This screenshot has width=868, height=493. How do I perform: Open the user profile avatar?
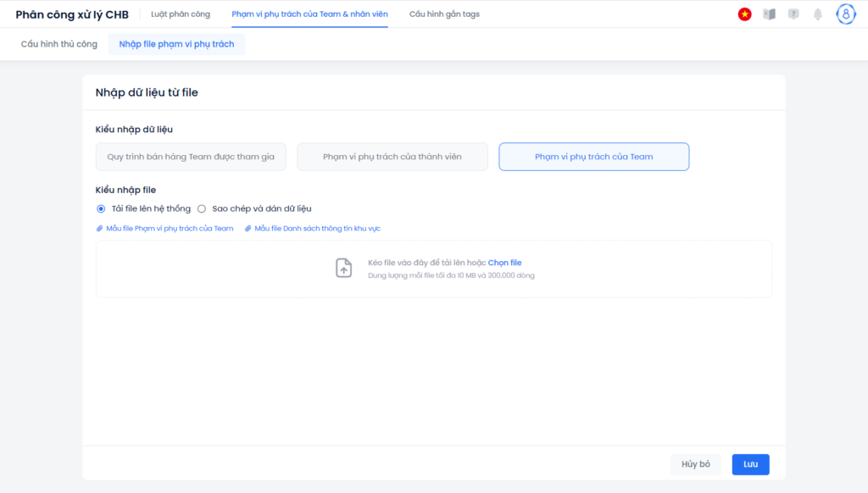846,14
